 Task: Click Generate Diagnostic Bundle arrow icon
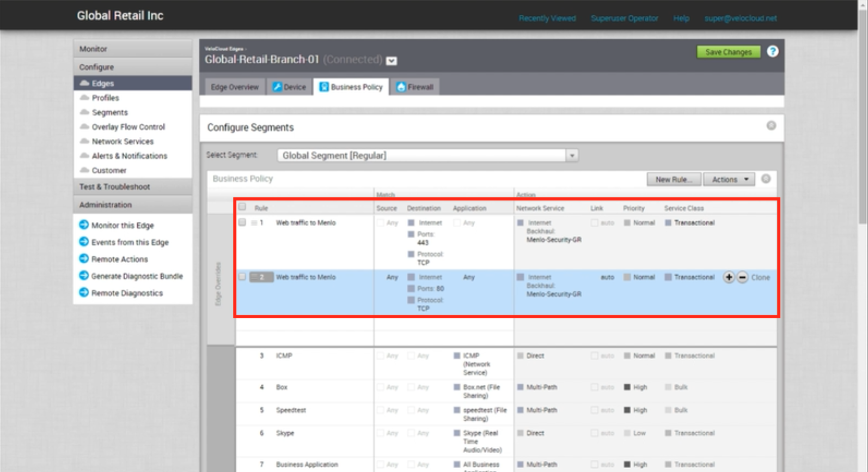point(84,276)
